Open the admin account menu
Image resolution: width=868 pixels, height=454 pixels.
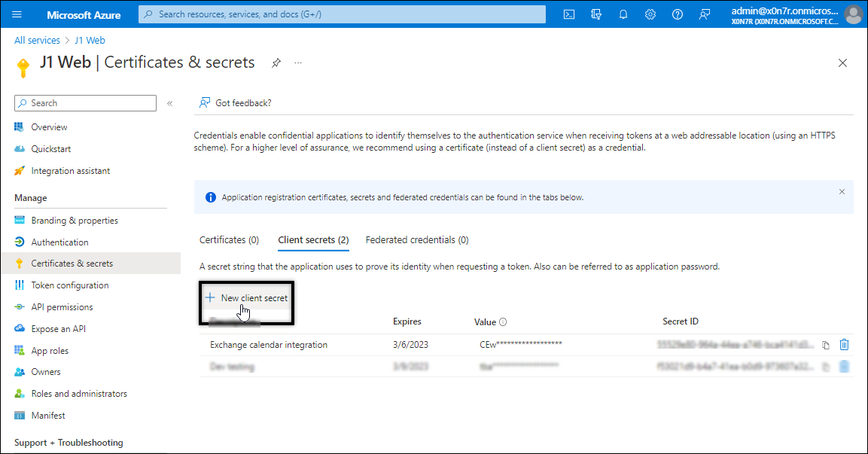point(794,14)
